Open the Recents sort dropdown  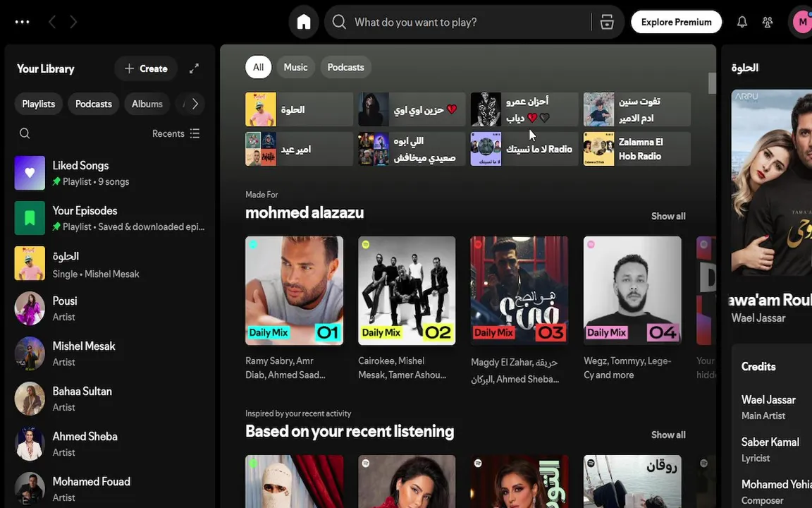(176, 133)
